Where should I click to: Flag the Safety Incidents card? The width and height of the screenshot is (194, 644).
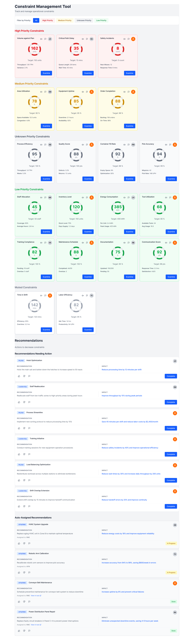[x=128, y=39]
